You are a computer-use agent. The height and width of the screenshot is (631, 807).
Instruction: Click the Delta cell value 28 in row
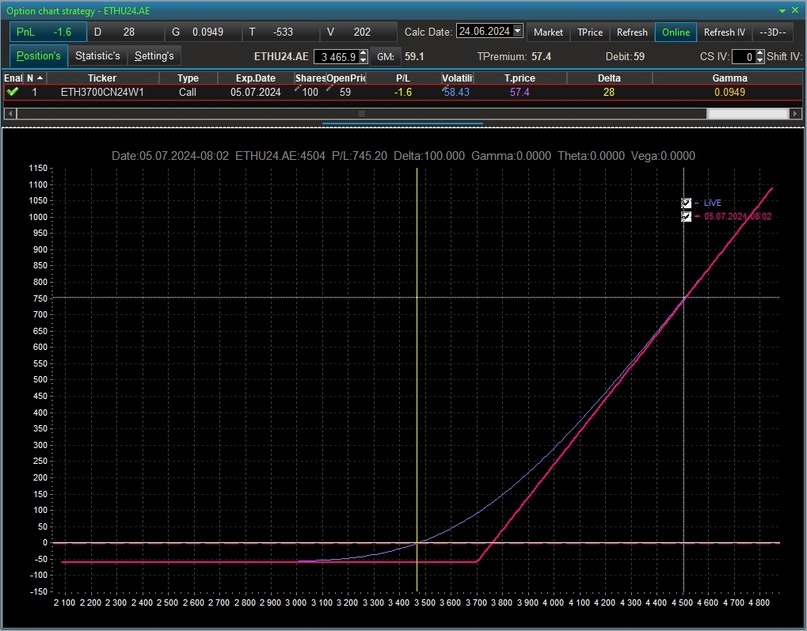pyautogui.click(x=609, y=92)
